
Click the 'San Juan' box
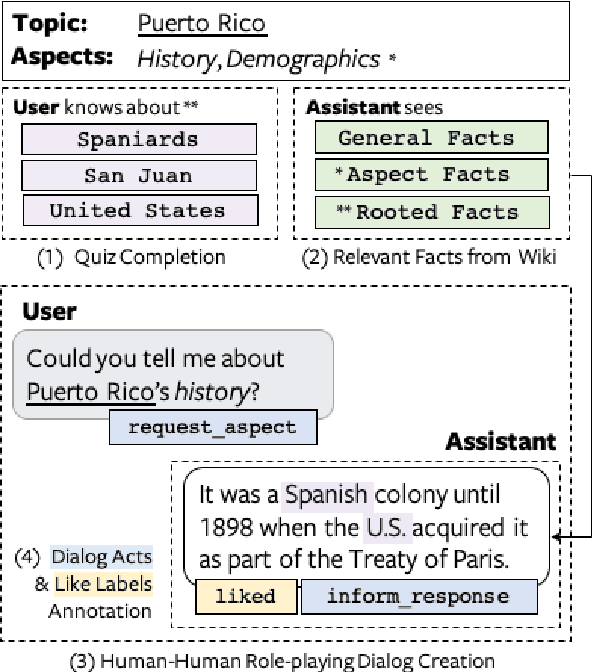(139, 176)
